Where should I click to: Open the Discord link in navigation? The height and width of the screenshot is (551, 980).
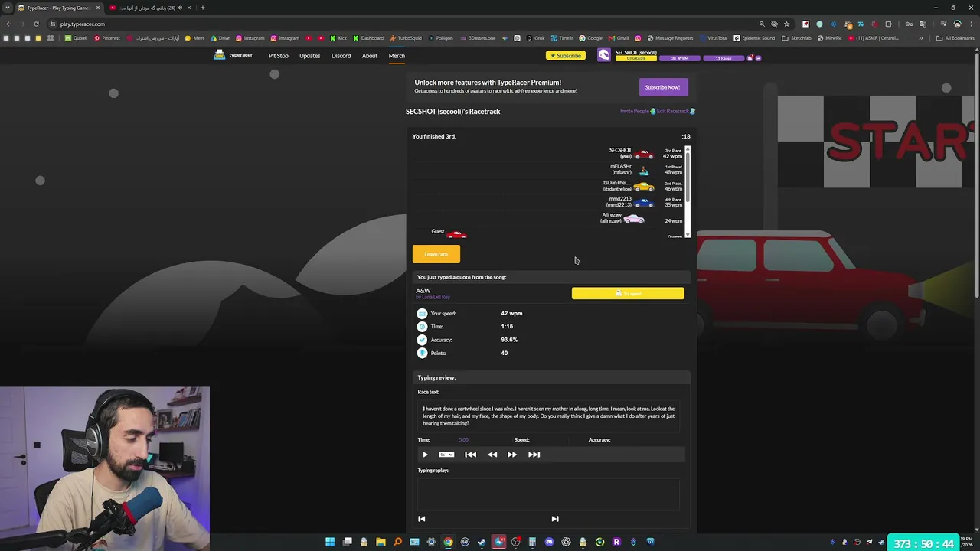(341, 56)
